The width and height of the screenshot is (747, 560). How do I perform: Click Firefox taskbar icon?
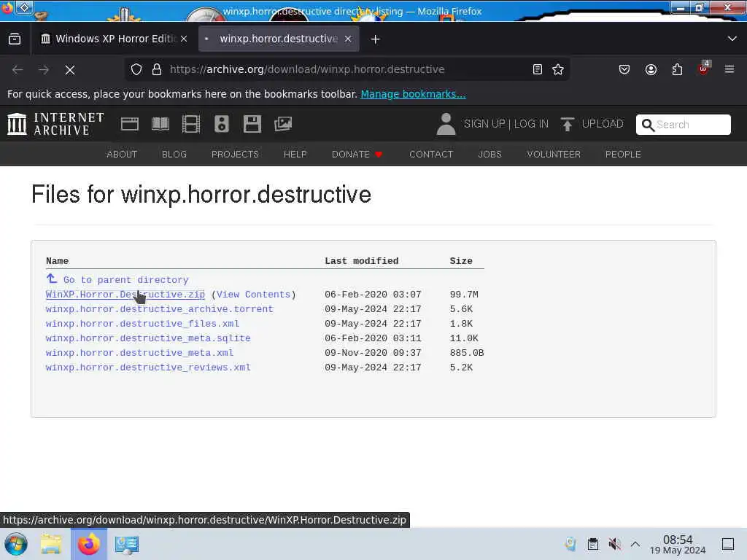point(89,544)
